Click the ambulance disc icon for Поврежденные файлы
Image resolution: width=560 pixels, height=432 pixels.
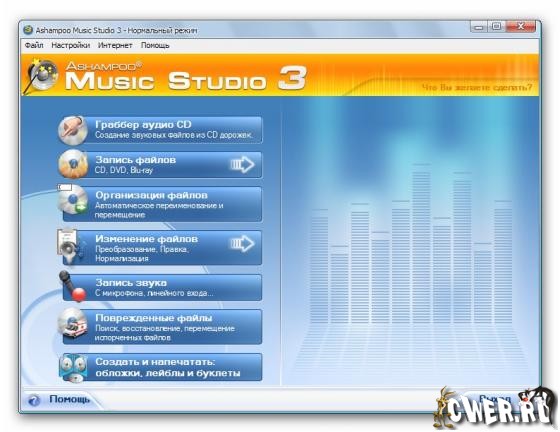click(73, 324)
